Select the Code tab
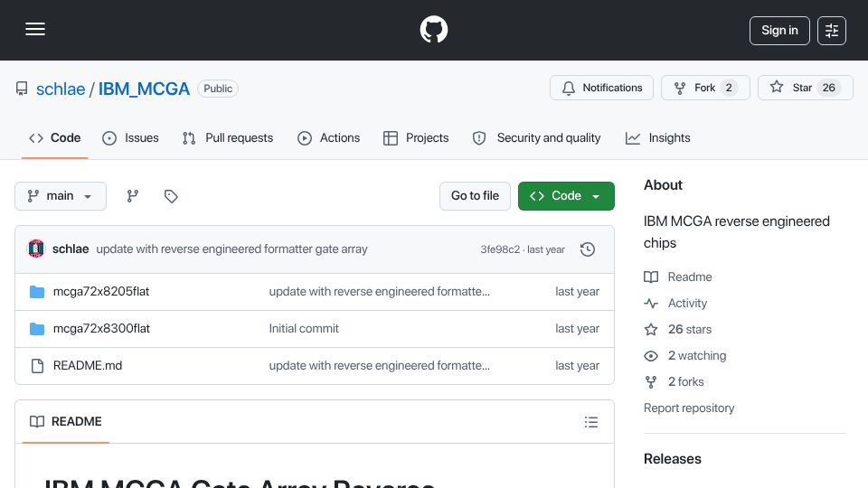Screen dimensions: 868x488 (55, 137)
